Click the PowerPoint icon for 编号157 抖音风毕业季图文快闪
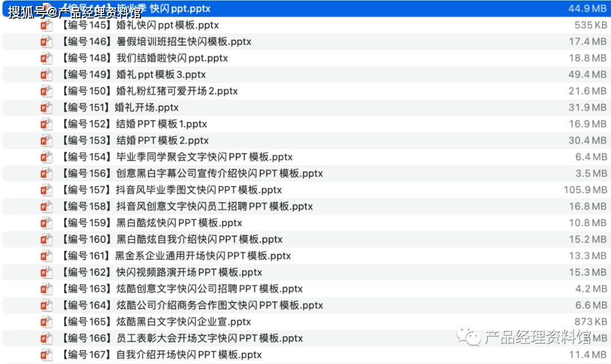Image resolution: width=611 pixels, height=364 pixels. (x=46, y=189)
